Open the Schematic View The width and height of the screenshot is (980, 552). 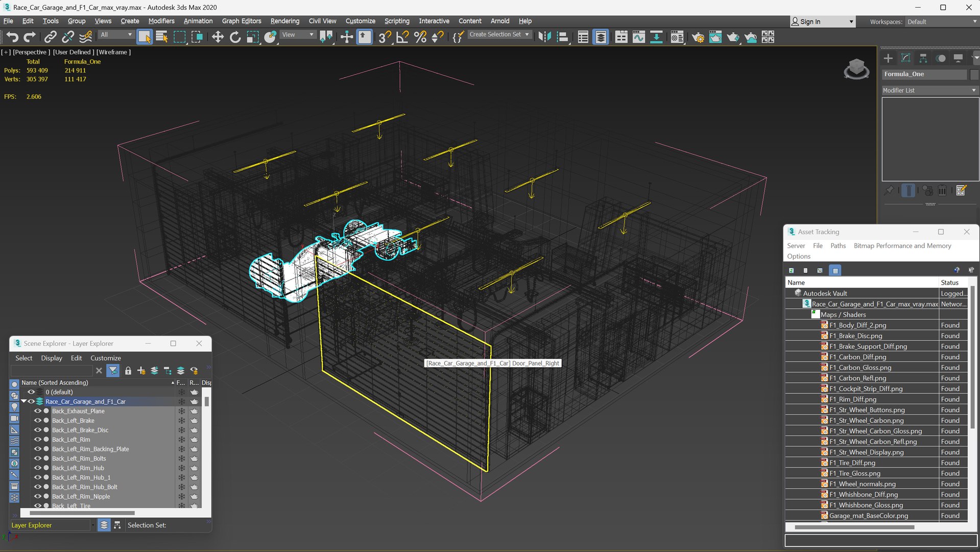656,37
